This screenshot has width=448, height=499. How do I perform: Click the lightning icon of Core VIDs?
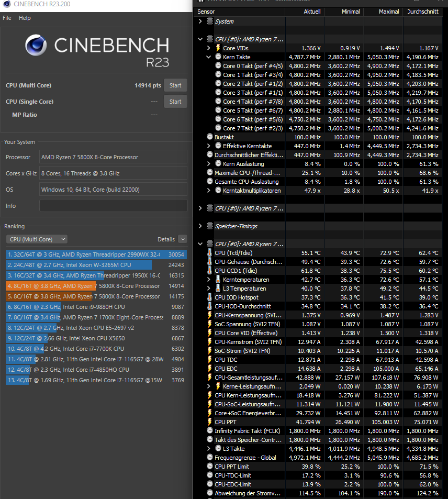pyautogui.click(x=218, y=48)
